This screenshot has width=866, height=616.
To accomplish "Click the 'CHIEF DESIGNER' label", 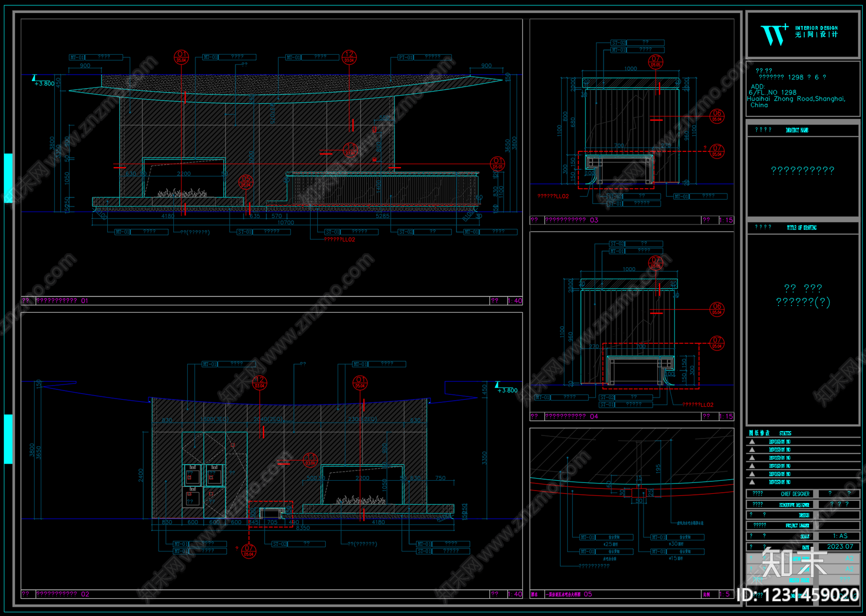I will pyautogui.click(x=795, y=494).
